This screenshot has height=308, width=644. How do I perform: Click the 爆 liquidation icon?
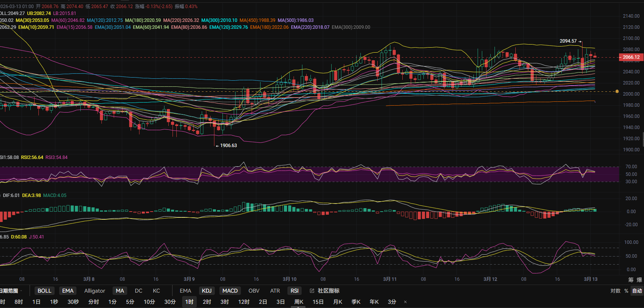639,280
